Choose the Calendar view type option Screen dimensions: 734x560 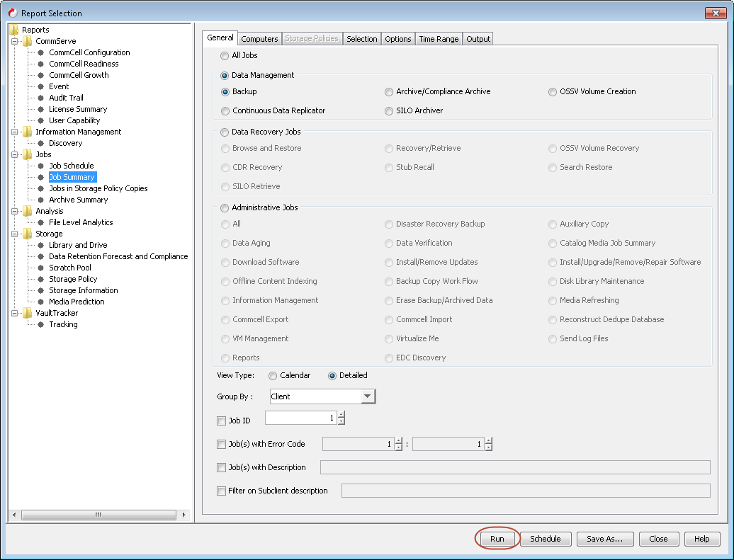(x=273, y=376)
